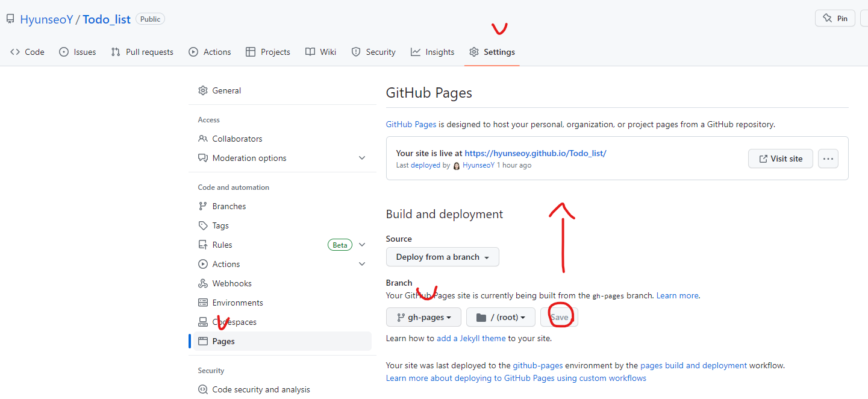868x399 pixels.
Task: Open the Wiki tab
Action: (320, 52)
